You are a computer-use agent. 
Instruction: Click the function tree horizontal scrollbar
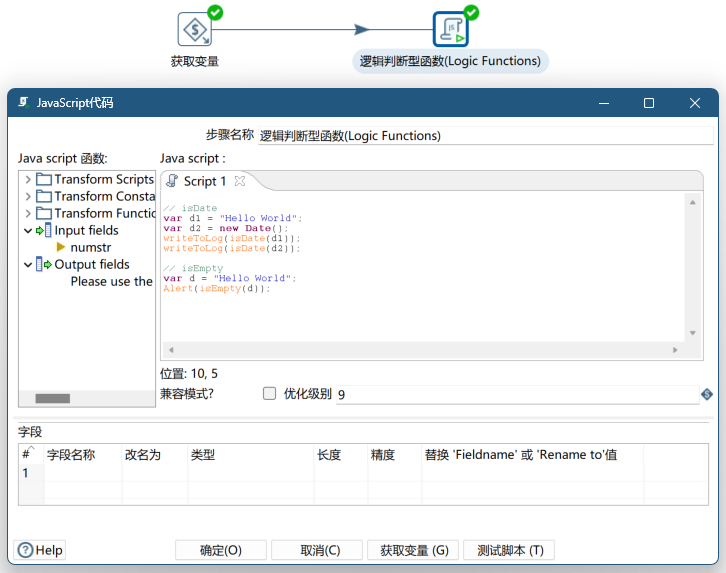(x=53, y=398)
